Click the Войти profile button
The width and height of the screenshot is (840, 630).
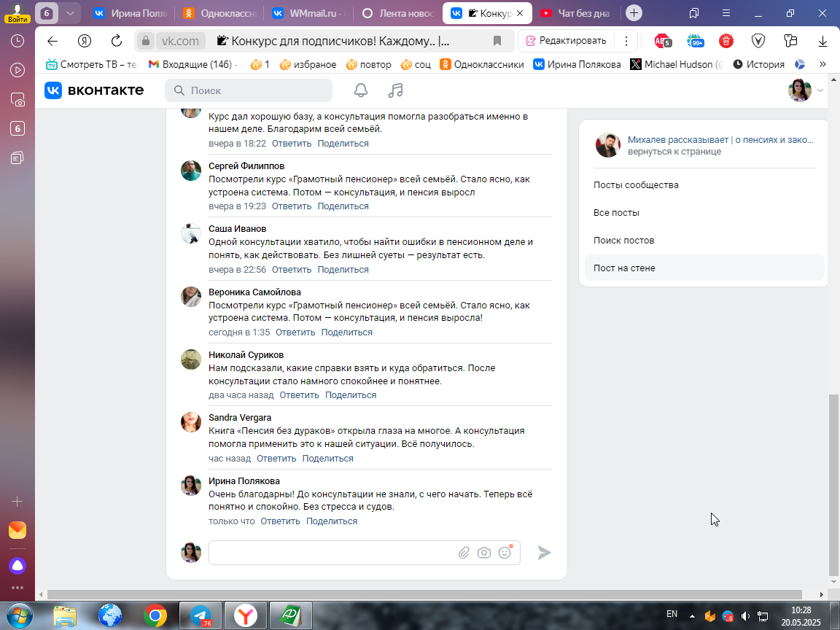17,13
